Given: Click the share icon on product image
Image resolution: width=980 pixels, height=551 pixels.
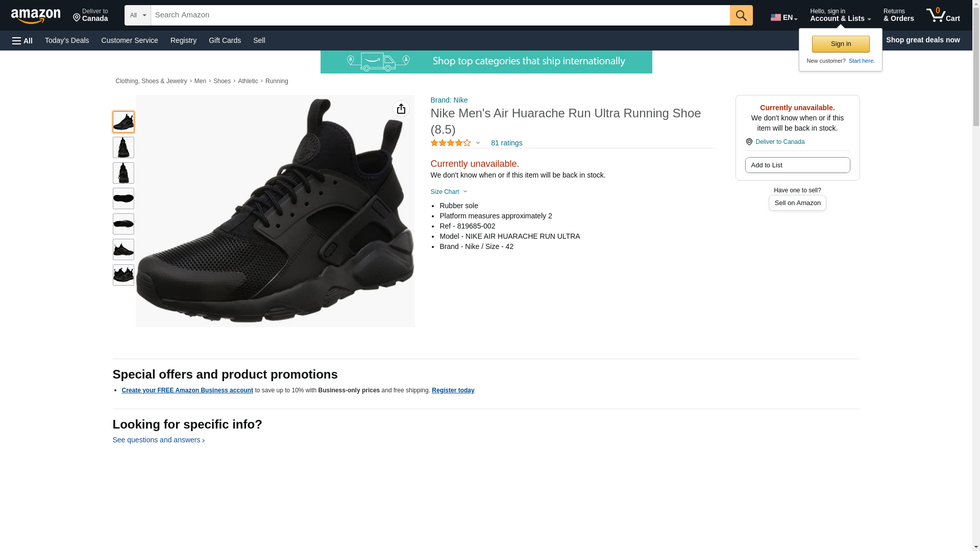Looking at the screenshot, I should (401, 109).
